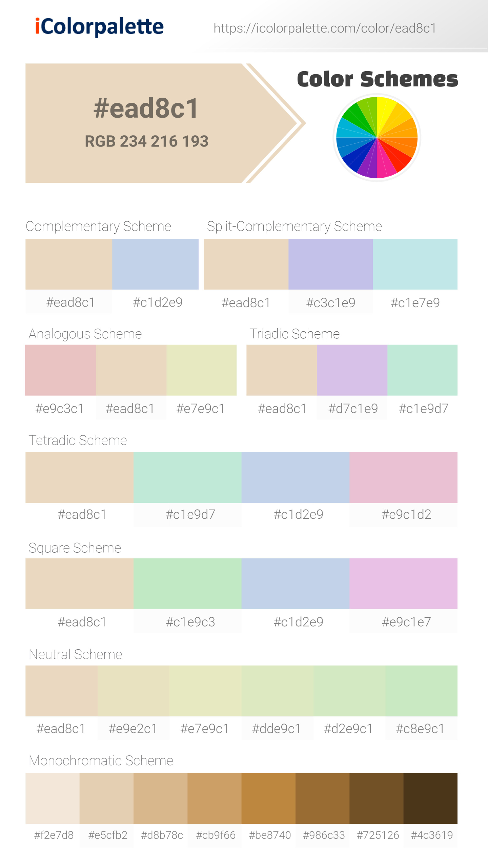Click the iColorpalette logo
The image size is (488, 868).
click(x=99, y=27)
